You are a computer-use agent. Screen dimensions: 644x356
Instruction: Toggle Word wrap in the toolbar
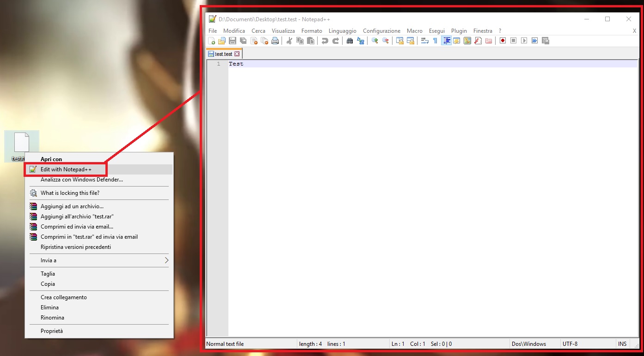(x=424, y=41)
